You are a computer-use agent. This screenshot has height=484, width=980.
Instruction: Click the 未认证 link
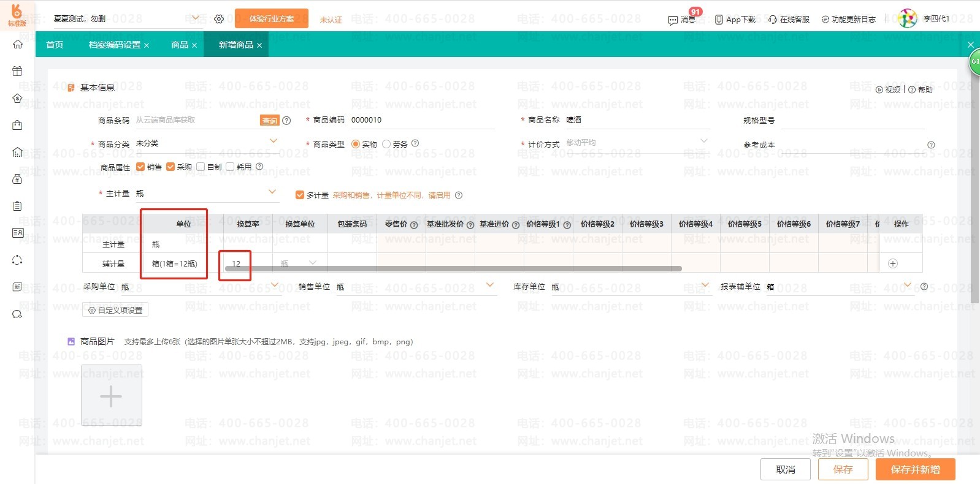(x=331, y=20)
